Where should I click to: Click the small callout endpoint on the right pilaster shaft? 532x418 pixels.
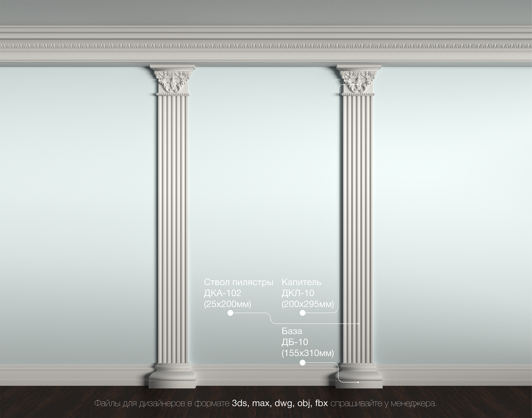(x=358, y=324)
